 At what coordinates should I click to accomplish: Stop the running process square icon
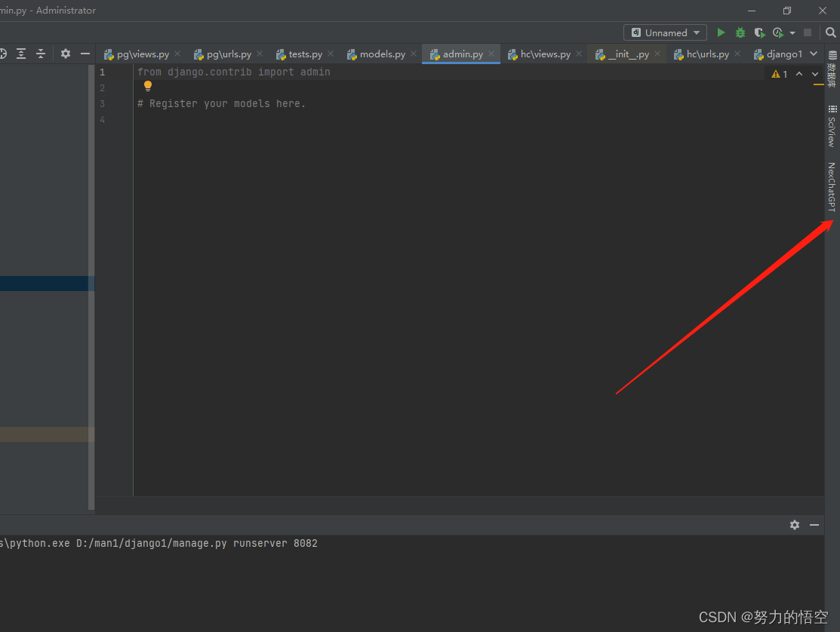[808, 32]
